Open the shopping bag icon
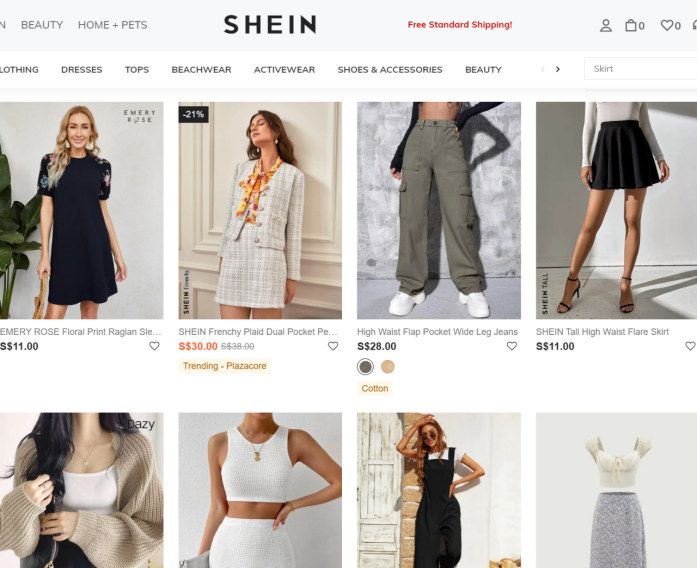697x568 pixels. click(634, 25)
